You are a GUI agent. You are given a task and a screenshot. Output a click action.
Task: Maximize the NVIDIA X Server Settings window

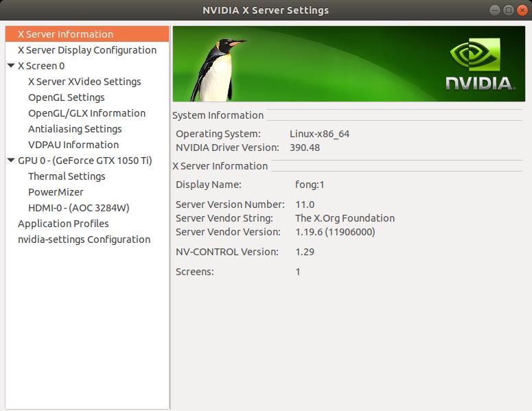pyautogui.click(x=508, y=10)
